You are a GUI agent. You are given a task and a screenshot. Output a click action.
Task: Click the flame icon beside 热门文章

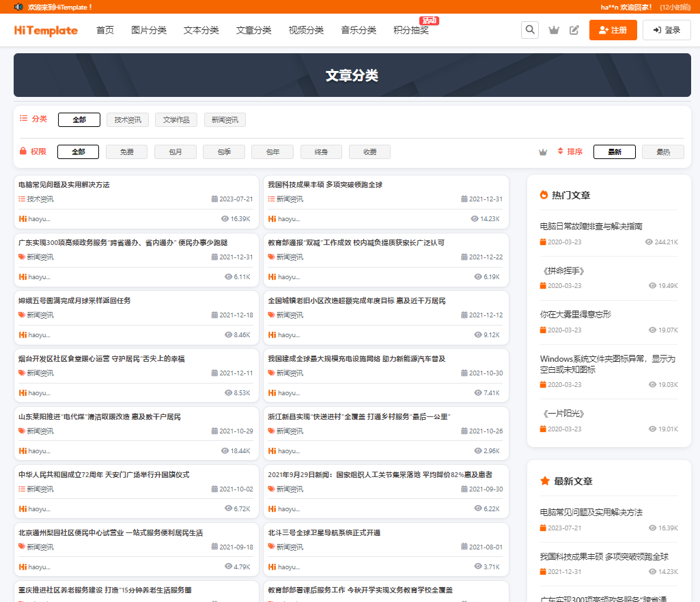pyautogui.click(x=543, y=195)
